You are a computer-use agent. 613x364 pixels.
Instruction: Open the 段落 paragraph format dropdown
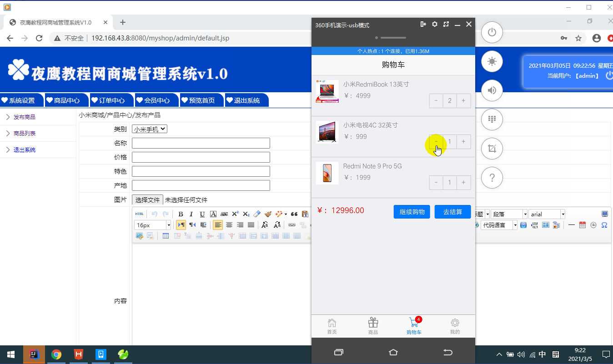[x=509, y=214]
